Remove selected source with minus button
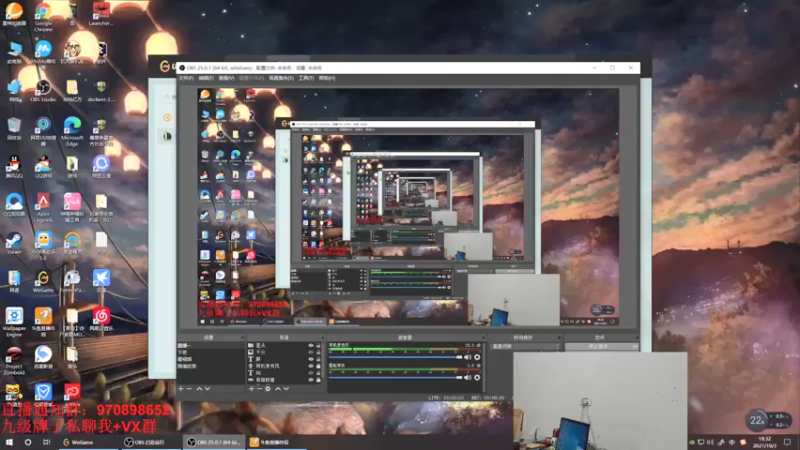 [259, 389]
